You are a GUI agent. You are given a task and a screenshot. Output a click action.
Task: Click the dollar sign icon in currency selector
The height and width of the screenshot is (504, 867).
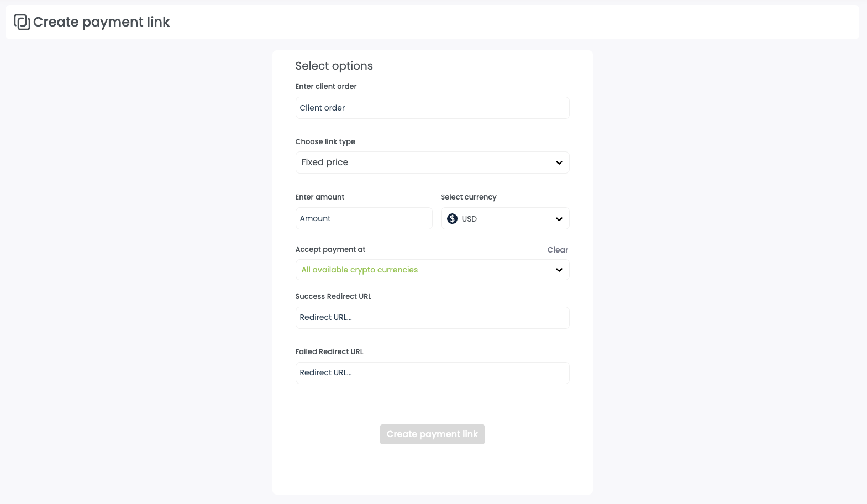click(452, 219)
